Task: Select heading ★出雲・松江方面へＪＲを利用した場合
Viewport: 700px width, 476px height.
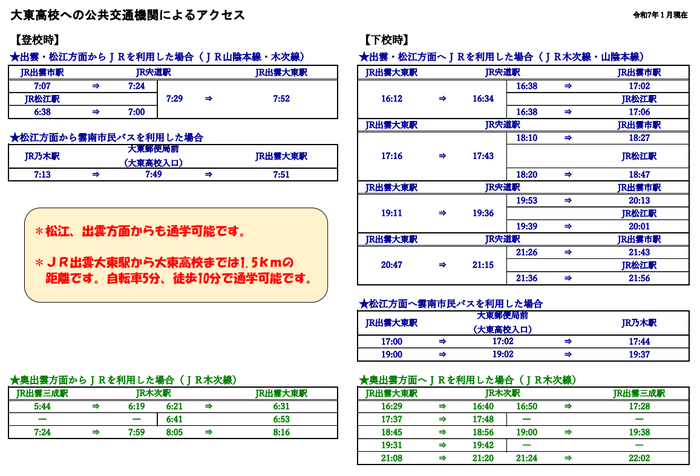Action: click(502, 57)
